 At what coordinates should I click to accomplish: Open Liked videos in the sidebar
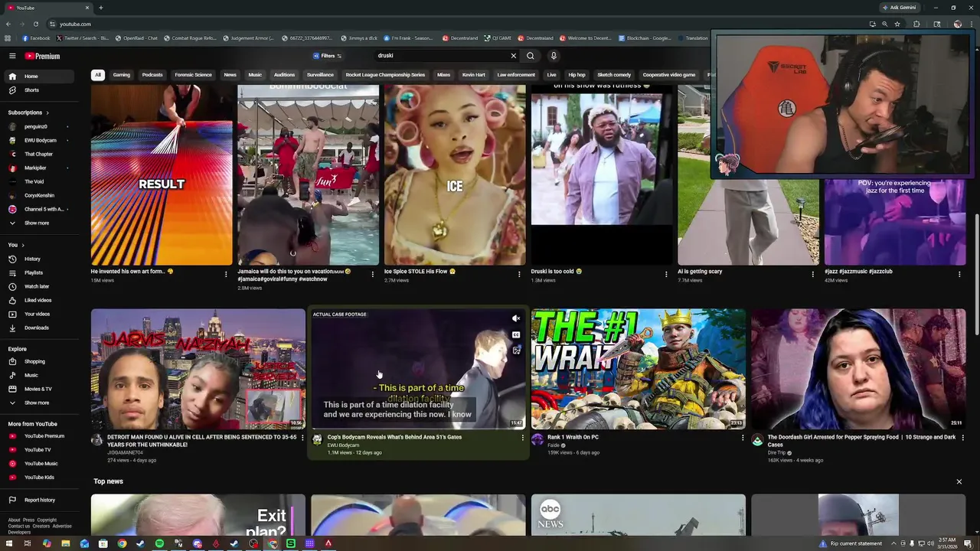click(38, 300)
